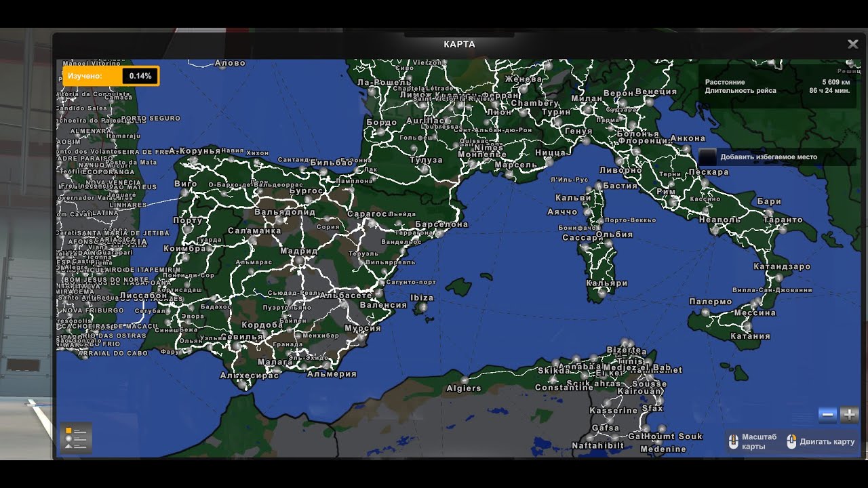Click the Двигать карту hint label
This screenshot has width=868, height=488.
point(827,442)
